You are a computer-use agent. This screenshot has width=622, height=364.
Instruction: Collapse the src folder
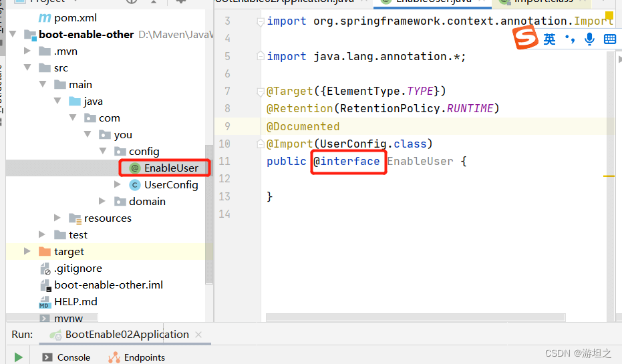tap(27, 67)
